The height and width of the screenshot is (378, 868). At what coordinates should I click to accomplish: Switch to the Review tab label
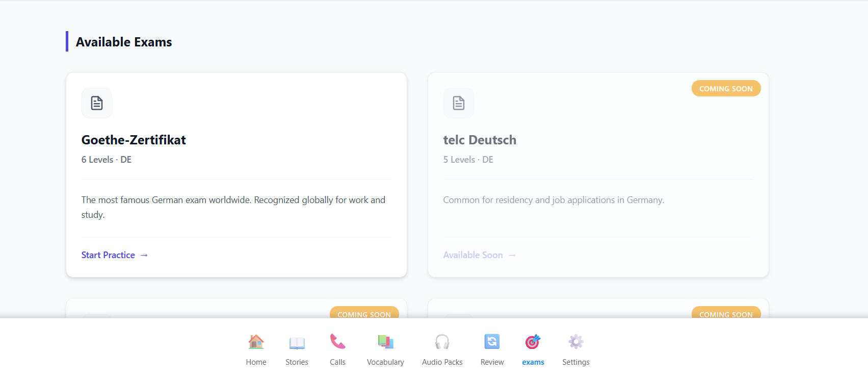[492, 362]
